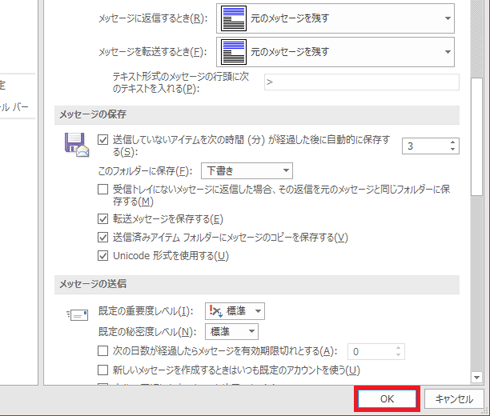This screenshot has height=416, width=490.
Task: Click the reply format preview icon
Action: (x=234, y=18)
